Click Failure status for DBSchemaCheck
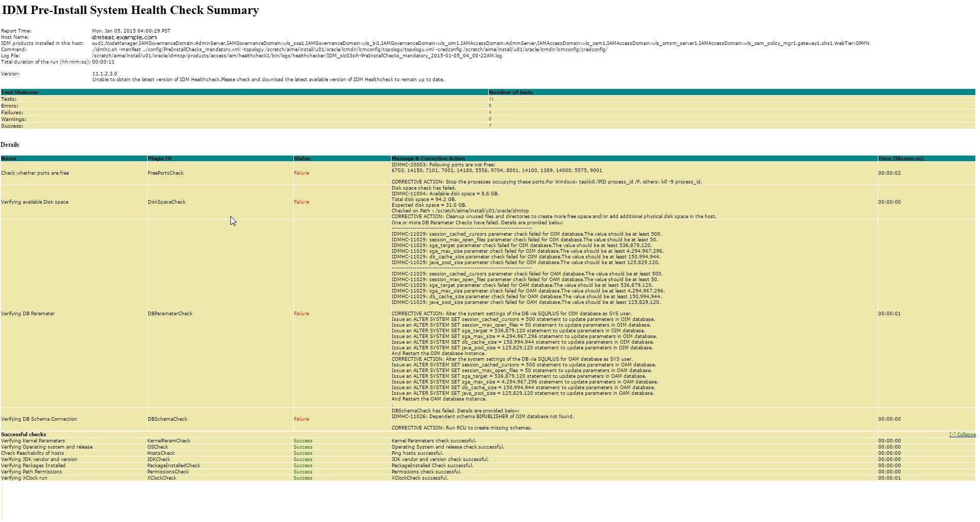The image size is (980, 522). (302, 419)
